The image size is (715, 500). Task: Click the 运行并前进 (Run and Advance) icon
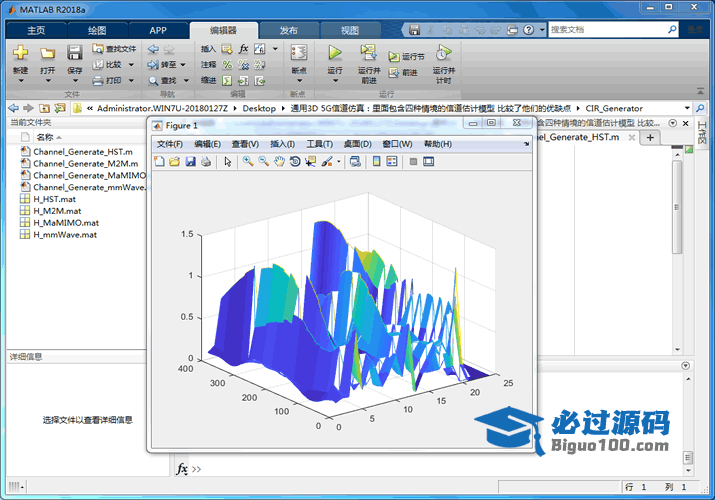coord(368,53)
